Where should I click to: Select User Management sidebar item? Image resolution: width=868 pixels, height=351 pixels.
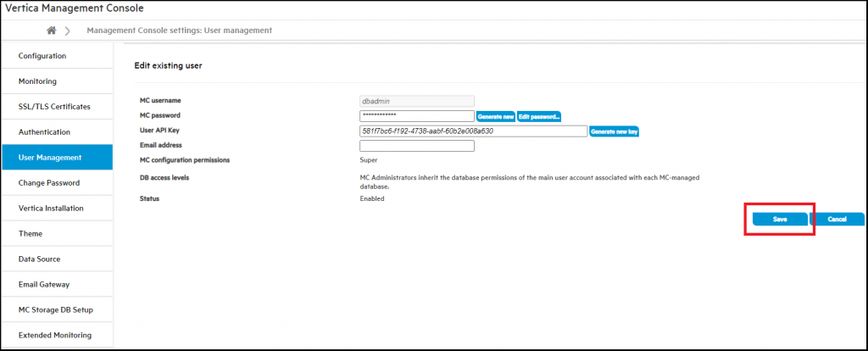click(x=57, y=158)
